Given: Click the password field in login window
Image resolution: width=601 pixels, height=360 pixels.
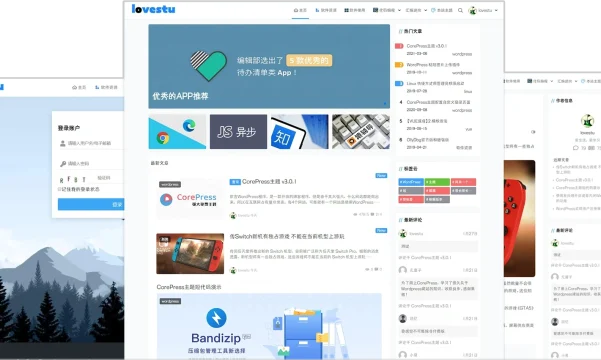Looking at the screenshot, I should coord(92,164).
